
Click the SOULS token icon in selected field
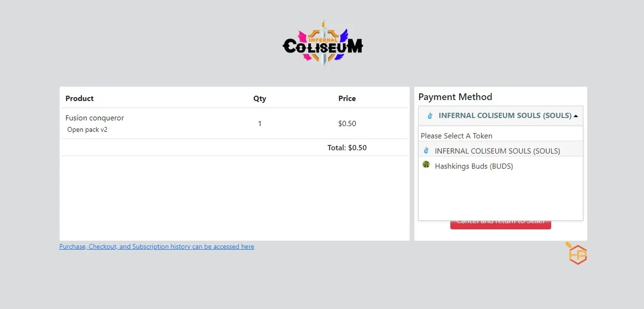(x=430, y=115)
